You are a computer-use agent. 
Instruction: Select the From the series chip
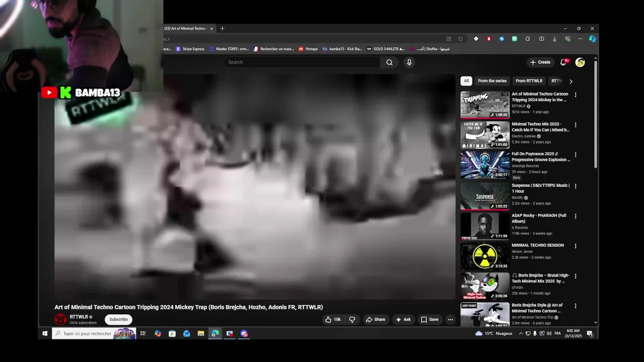(492, 81)
